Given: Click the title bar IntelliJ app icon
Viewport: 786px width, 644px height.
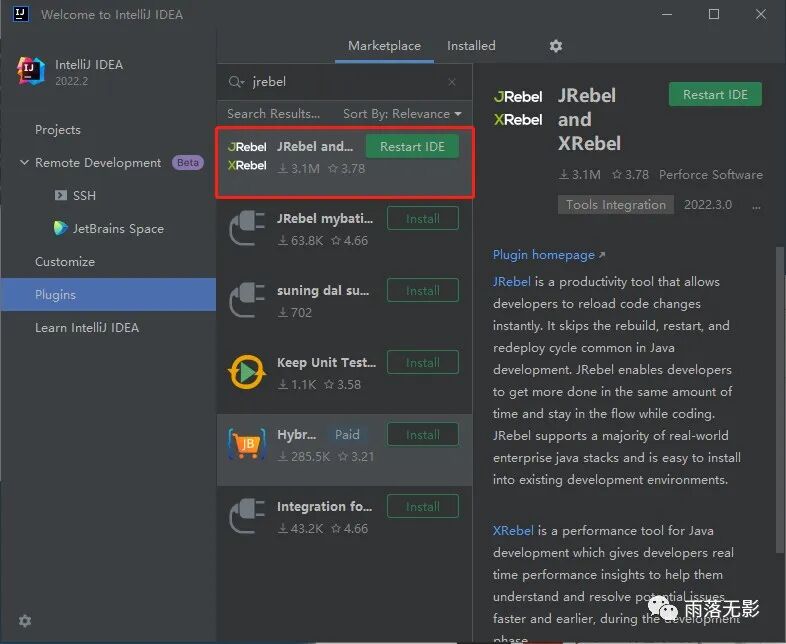Looking at the screenshot, I should [21, 14].
